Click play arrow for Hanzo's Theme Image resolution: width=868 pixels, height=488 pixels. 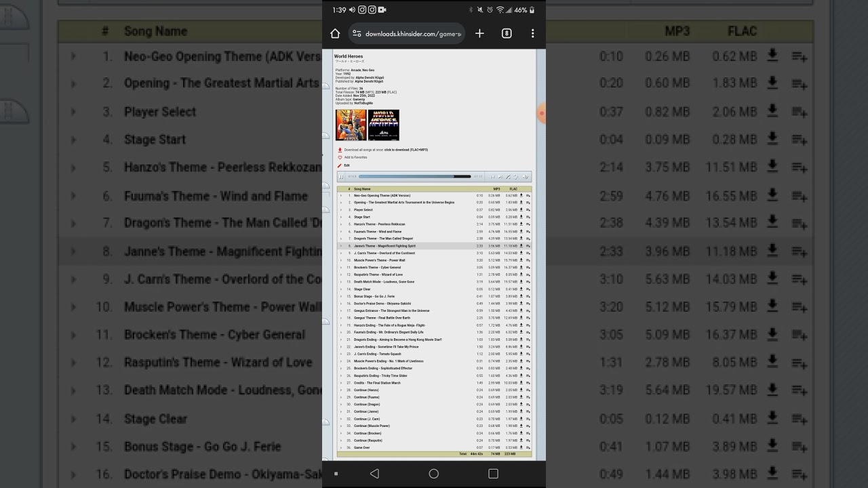tap(341, 224)
